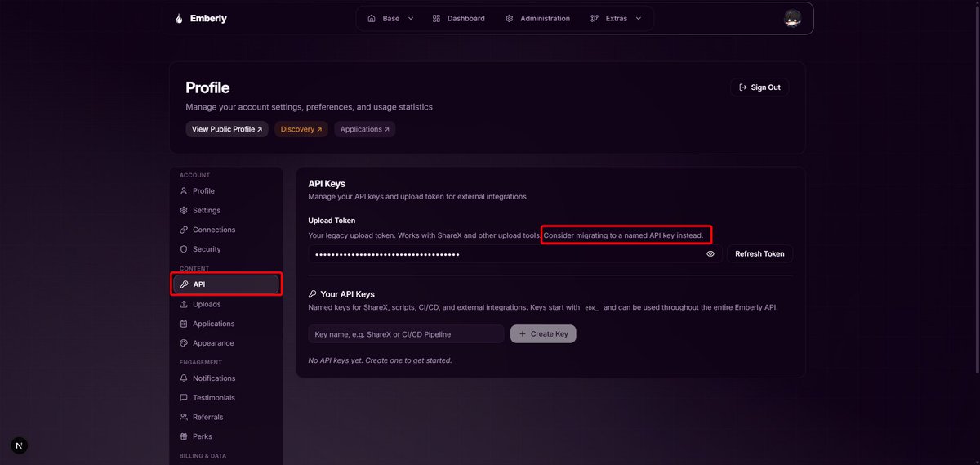The image size is (980, 465).
Task: Open Applications in the content sidebar
Action: (227, 324)
